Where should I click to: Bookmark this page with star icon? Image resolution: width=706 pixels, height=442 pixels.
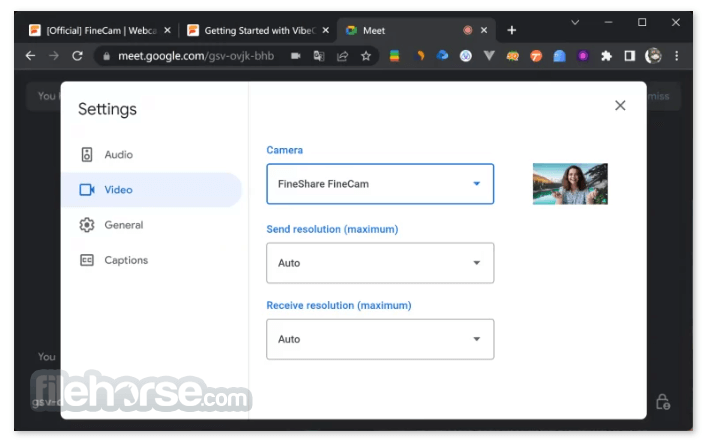(x=366, y=56)
